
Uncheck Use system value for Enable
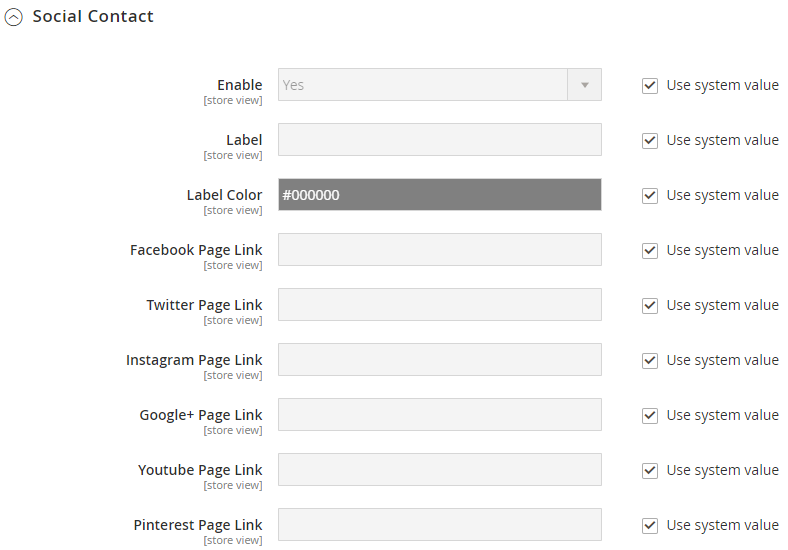[650, 85]
